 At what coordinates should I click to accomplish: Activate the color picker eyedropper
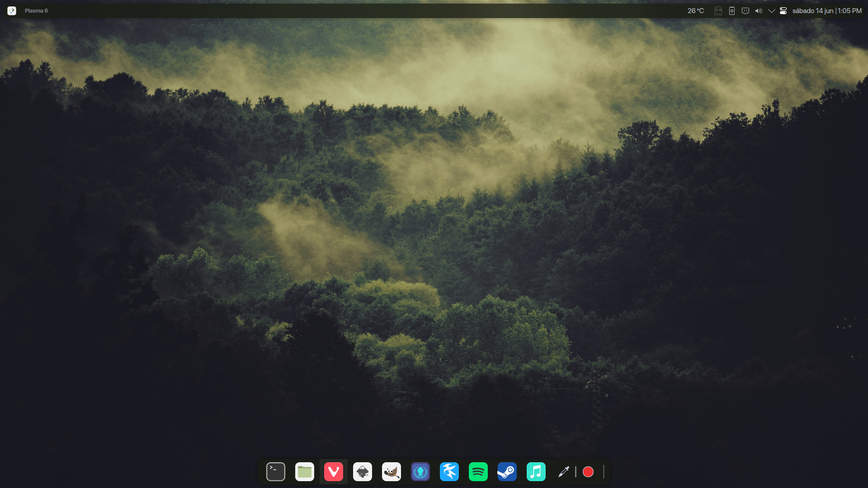[x=564, y=472]
